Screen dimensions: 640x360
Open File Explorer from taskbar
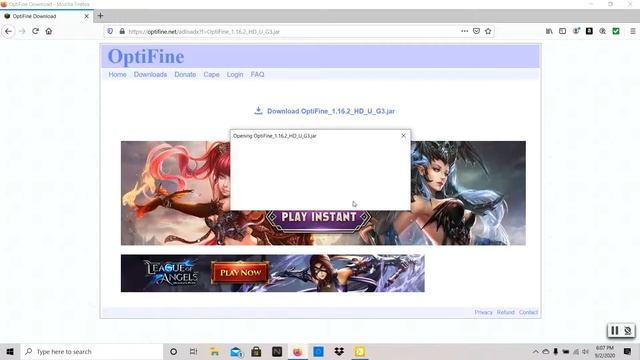[x=214, y=351]
